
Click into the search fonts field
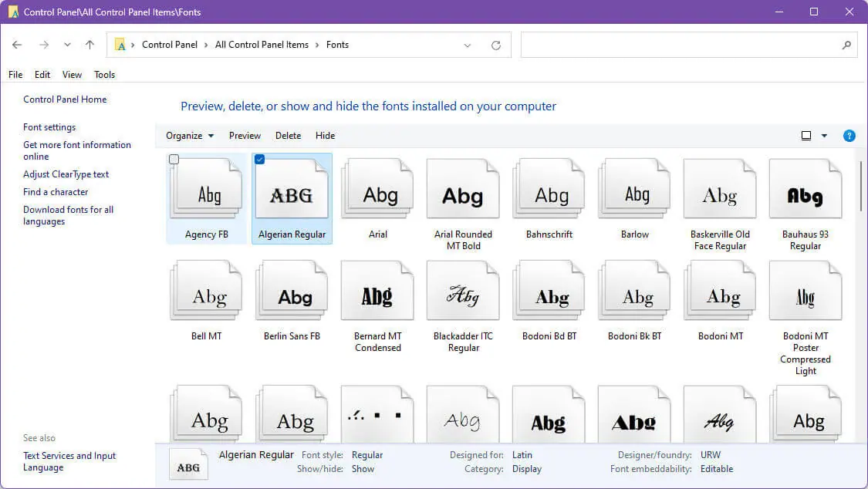coord(681,45)
